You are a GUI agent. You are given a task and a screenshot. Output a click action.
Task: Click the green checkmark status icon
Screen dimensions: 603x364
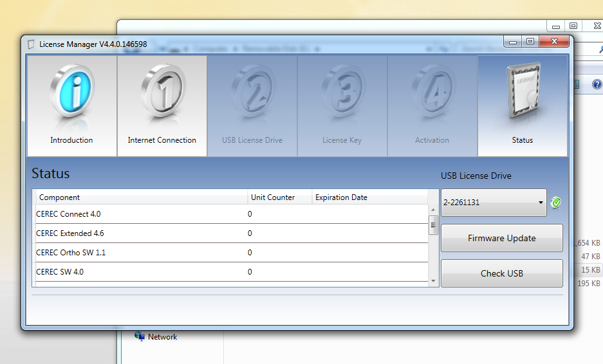(x=555, y=202)
